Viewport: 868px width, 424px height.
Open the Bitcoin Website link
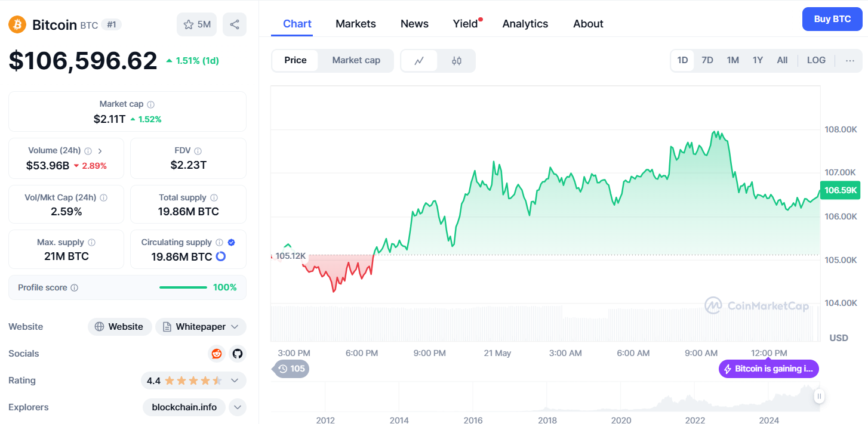point(119,327)
